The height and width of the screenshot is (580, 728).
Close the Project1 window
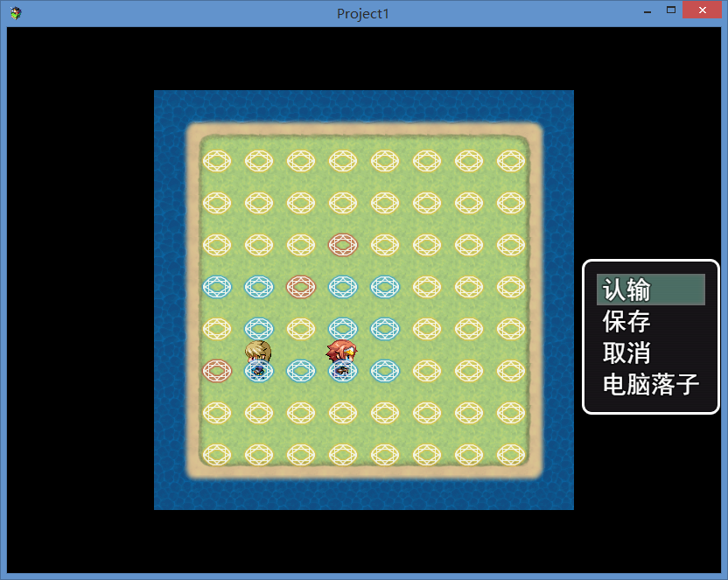point(702,10)
